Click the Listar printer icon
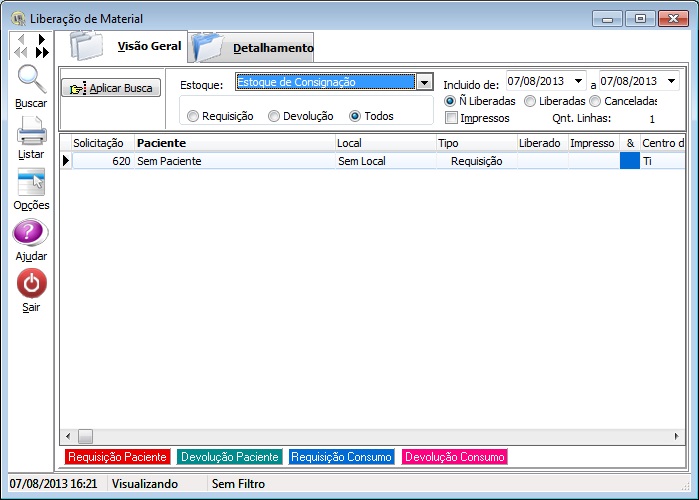 [31, 132]
